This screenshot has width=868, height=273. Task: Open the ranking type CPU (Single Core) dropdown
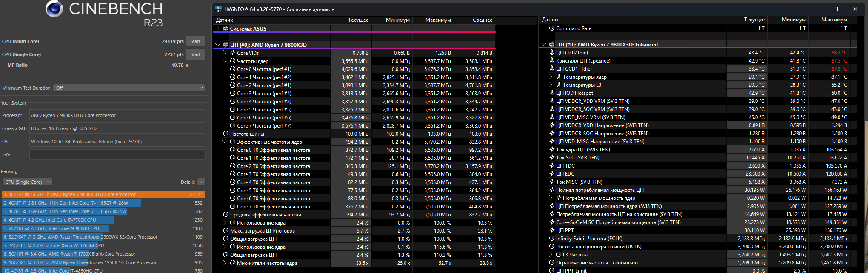[x=28, y=182]
